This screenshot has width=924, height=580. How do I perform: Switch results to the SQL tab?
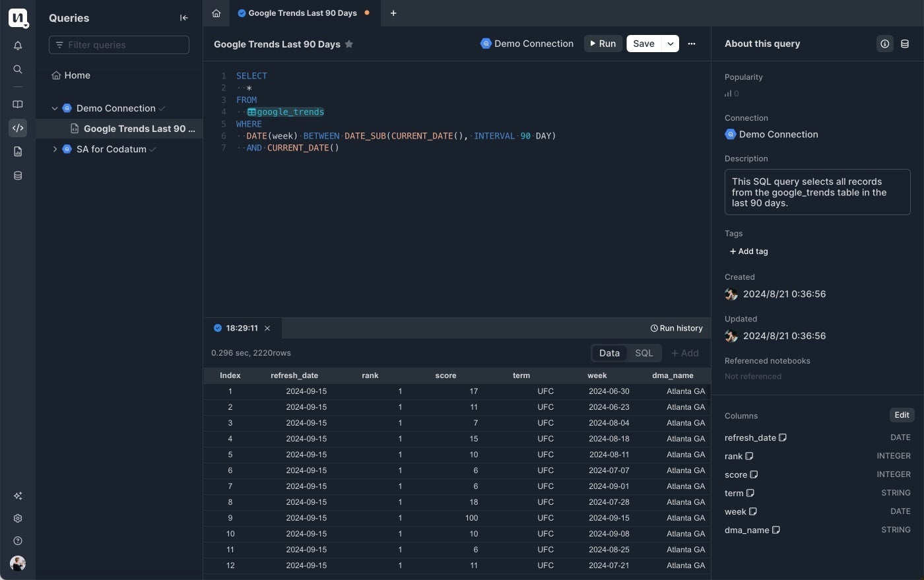pos(643,353)
